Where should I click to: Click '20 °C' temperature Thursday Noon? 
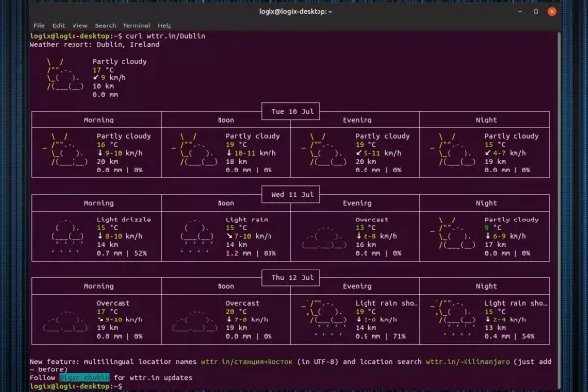pyautogui.click(x=236, y=312)
